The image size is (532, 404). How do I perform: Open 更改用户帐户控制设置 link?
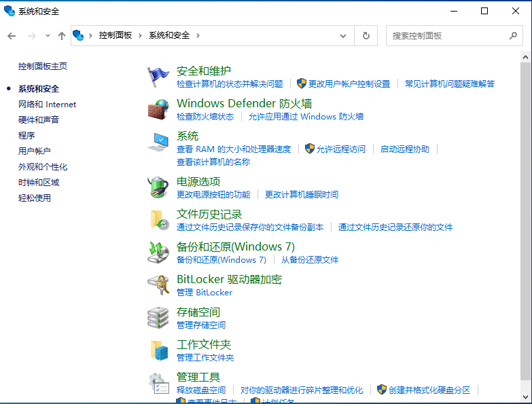point(349,84)
